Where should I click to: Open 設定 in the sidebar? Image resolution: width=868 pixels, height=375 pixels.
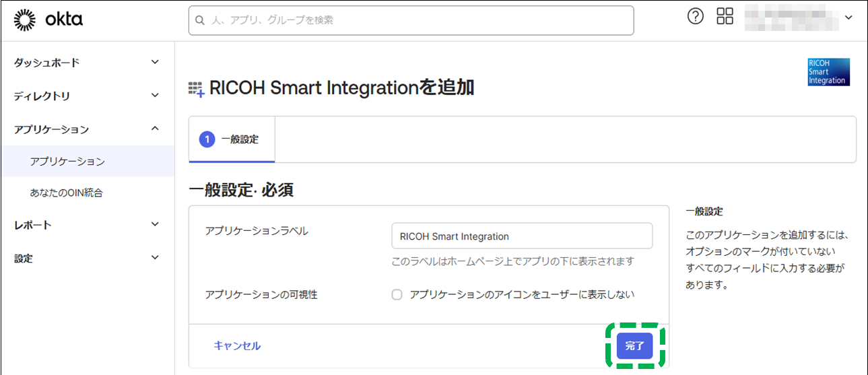point(24,258)
